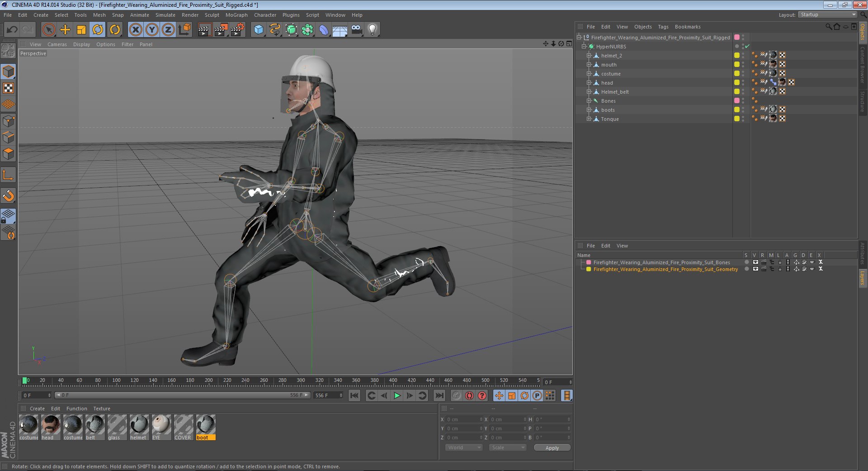Expand the Bones object
868x471 pixels.
(589, 101)
